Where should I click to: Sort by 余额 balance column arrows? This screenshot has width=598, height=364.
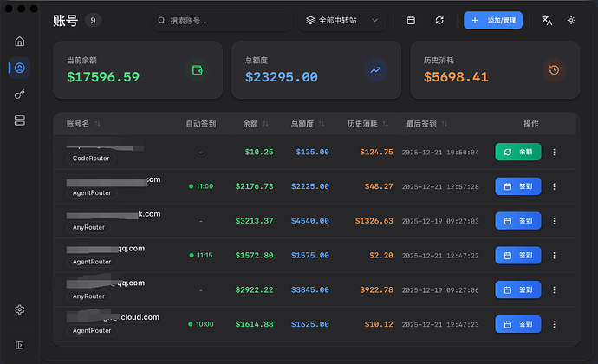point(266,124)
